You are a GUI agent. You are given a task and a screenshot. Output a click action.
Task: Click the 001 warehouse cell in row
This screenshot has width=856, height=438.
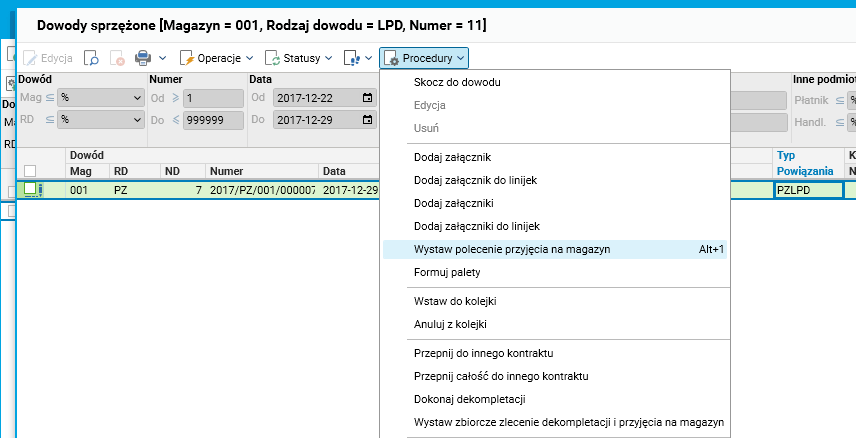(88, 190)
